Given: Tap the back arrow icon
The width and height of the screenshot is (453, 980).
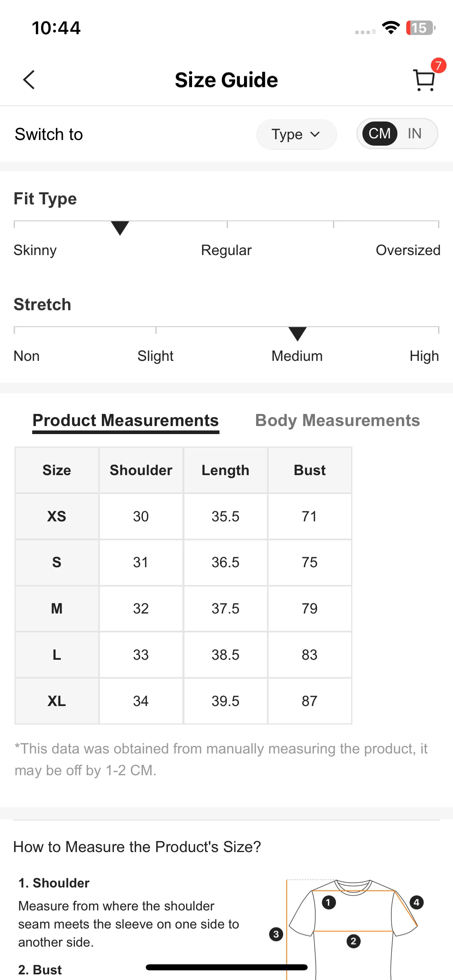Looking at the screenshot, I should (x=29, y=80).
